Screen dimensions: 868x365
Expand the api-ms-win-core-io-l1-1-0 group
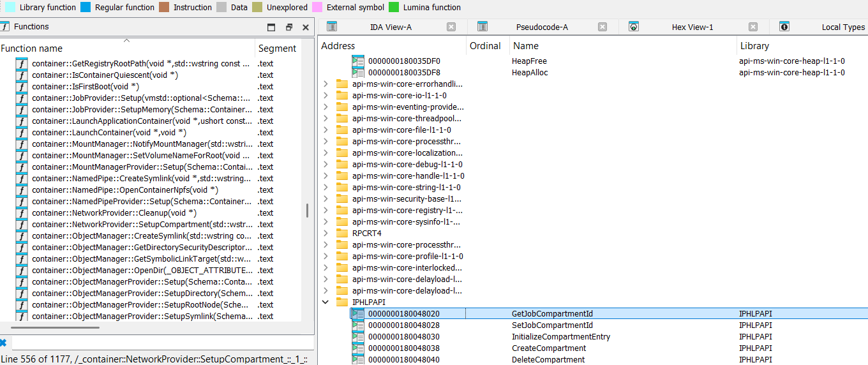point(326,96)
